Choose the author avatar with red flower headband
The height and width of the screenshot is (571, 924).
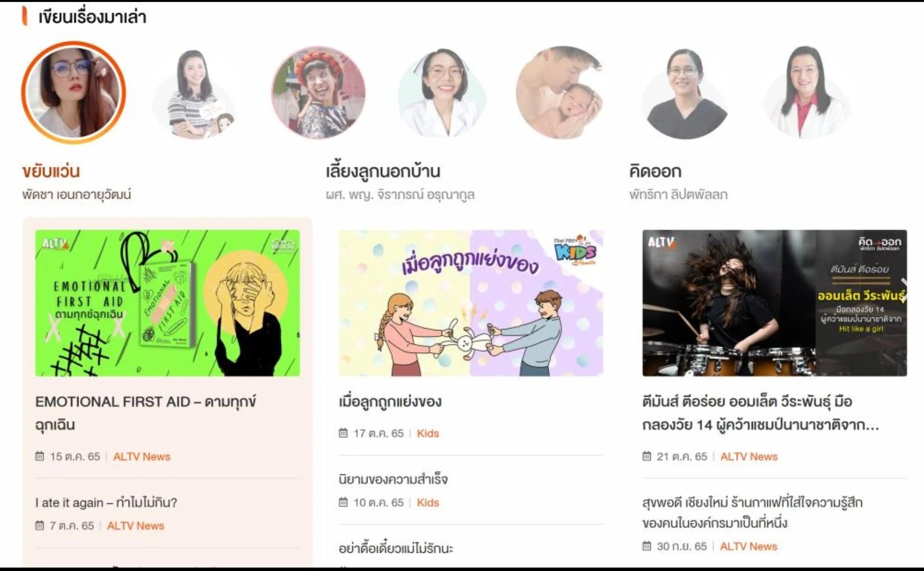(x=318, y=92)
